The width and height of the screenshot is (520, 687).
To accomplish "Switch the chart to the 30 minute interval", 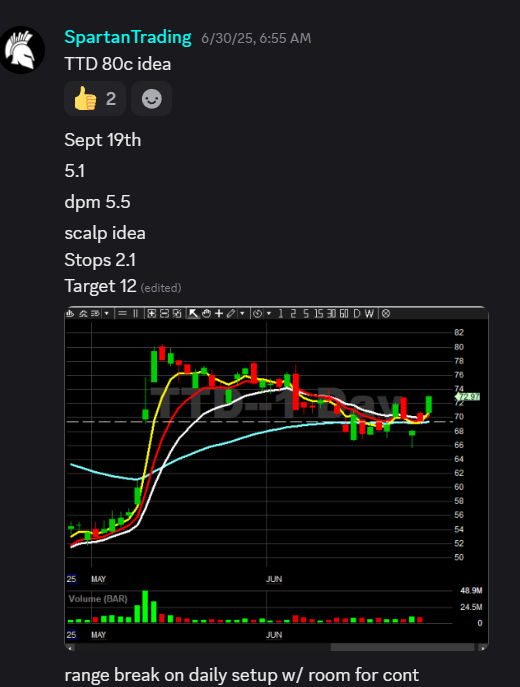I will tap(331, 314).
